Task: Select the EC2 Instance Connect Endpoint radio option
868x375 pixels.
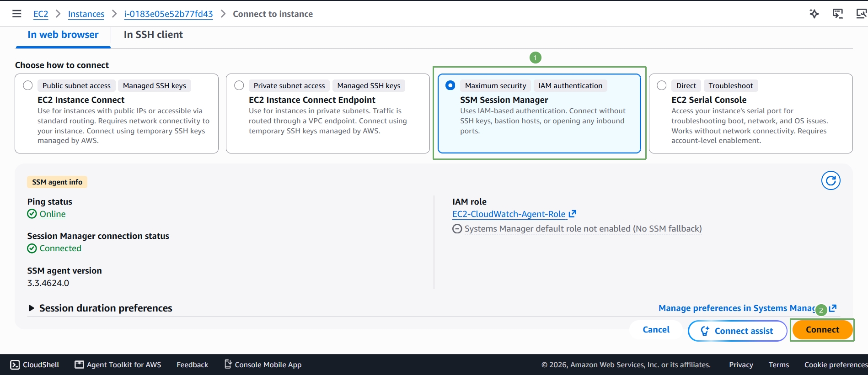Action: (239, 85)
